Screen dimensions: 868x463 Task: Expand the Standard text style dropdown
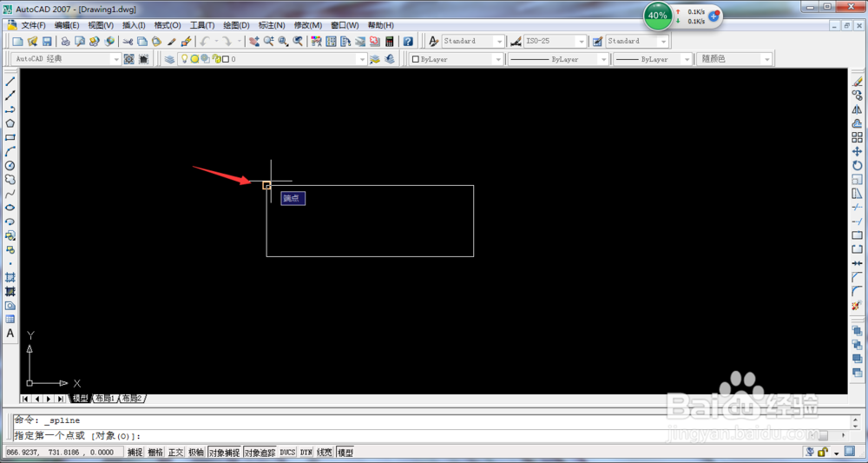click(499, 41)
